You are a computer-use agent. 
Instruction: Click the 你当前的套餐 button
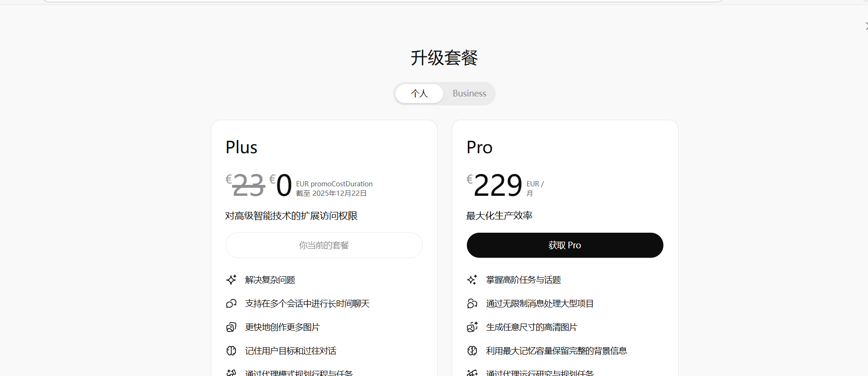pyautogui.click(x=324, y=245)
